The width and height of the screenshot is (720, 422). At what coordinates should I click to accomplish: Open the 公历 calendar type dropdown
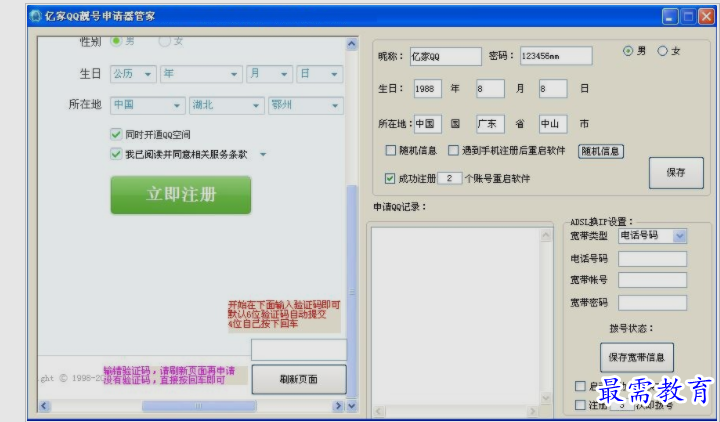[133, 74]
